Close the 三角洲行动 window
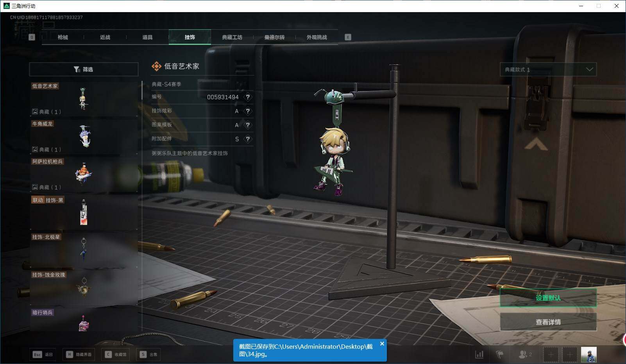The height and width of the screenshot is (364, 626). (x=617, y=6)
